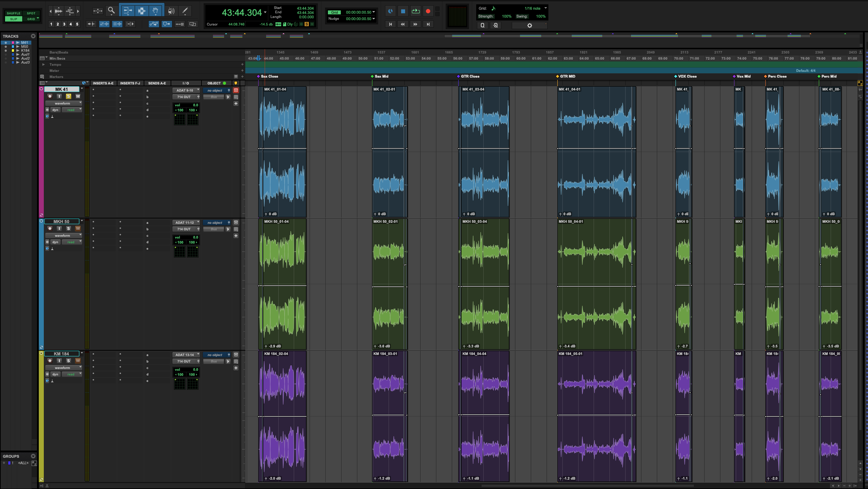Click the KM 184 track color strip
This screenshot has height=489, width=868.
point(41,416)
